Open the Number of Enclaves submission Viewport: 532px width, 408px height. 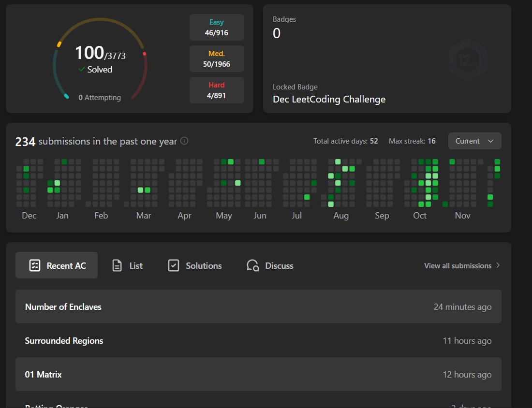(258, 306)
